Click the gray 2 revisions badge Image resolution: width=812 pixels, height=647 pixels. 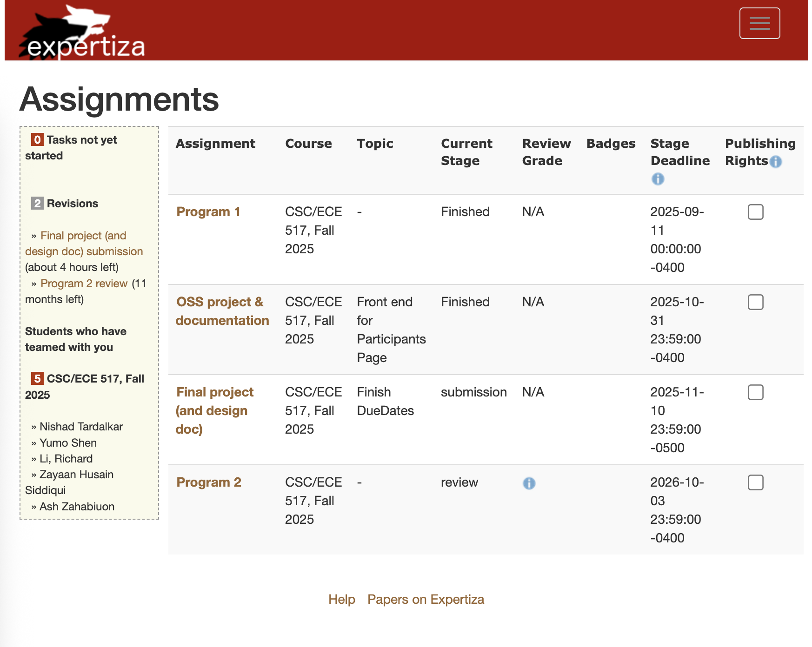tap(37, 204)
